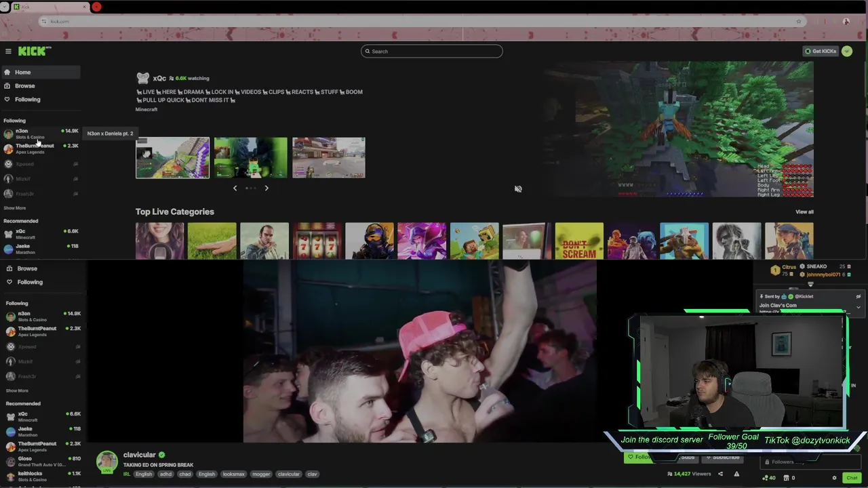Select Home in the sidebar
Screen dimensions: 868x488
pyautogui.click(x=41, y=72)
